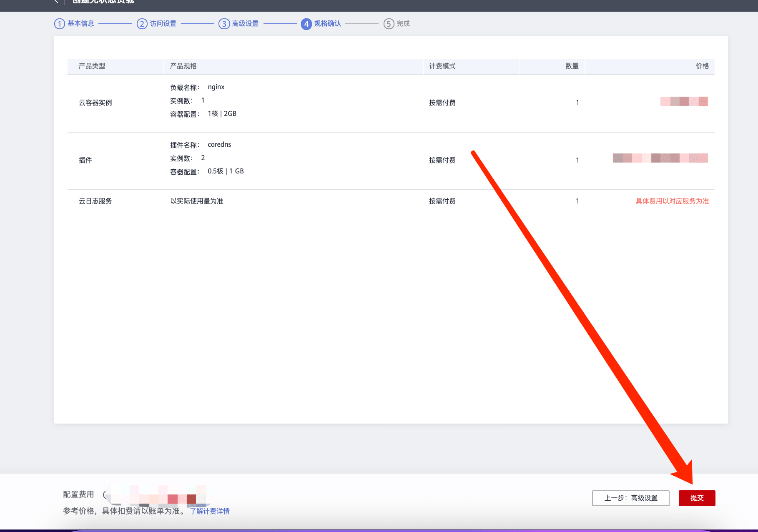Open the 访问设置 step label
The width and height of the screenshot is (758, 532).
tap(163, 24)
